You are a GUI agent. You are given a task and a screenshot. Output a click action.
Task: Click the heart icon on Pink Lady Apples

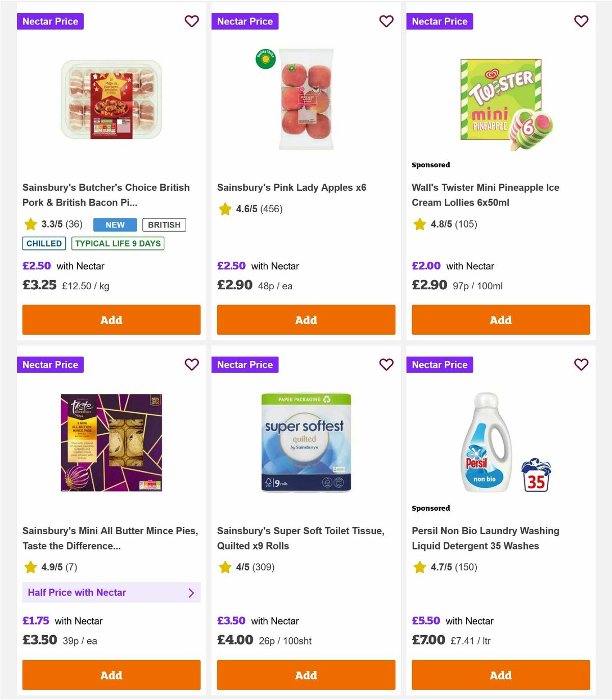point(386,21)
